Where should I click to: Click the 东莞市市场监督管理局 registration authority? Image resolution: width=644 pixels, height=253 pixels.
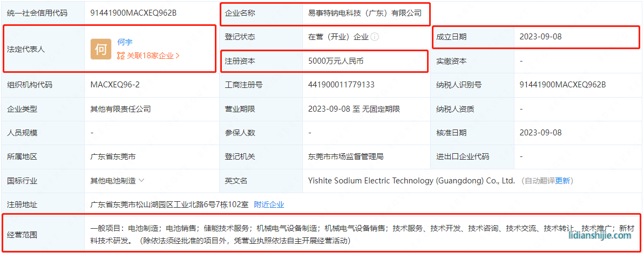pyautogui.click(x=345, y=156)
